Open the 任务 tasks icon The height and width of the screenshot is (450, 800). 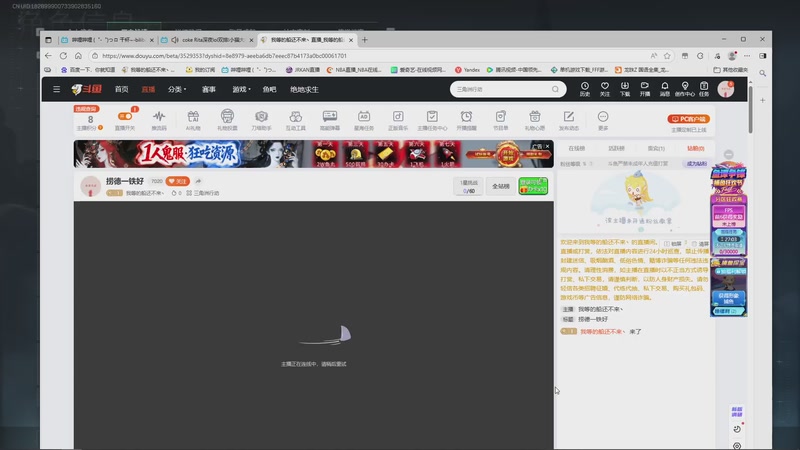pos(704,89)
